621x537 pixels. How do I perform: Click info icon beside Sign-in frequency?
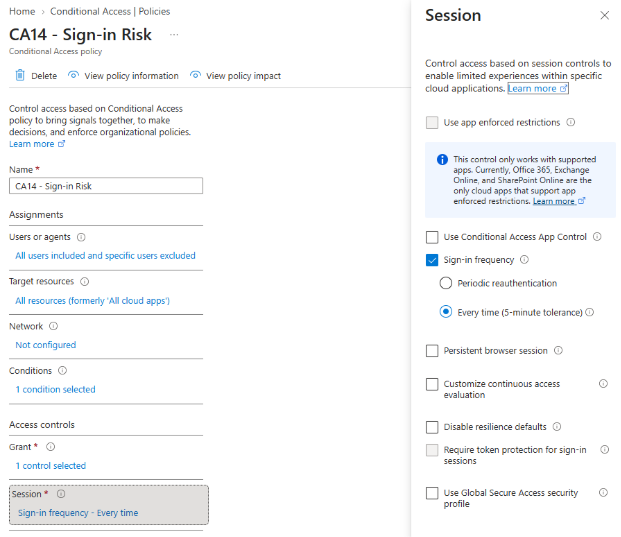tap(524, 260)
